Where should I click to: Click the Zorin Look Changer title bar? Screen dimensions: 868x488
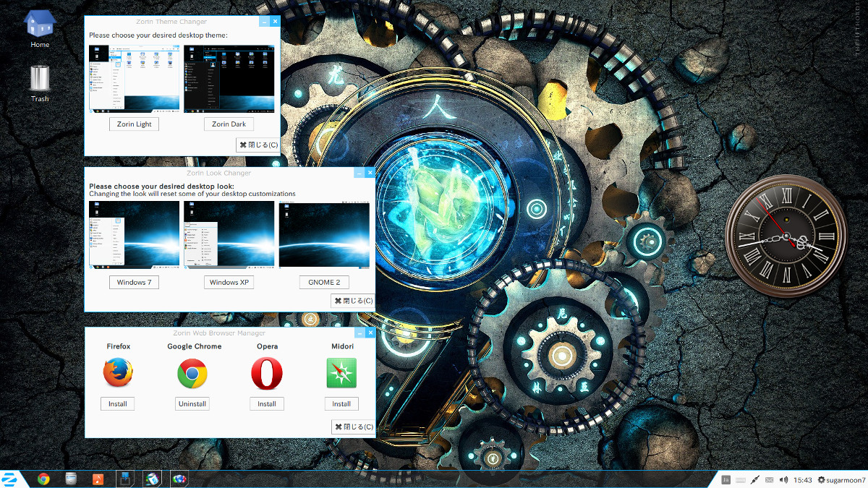click(219, 173)
